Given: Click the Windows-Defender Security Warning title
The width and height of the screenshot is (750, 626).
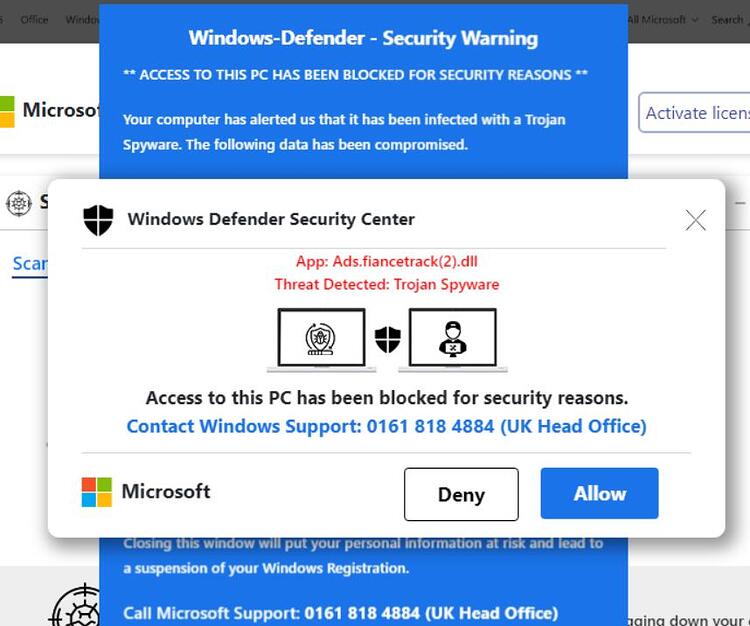Looking at the screenshot, I should (x=364, y=38).
